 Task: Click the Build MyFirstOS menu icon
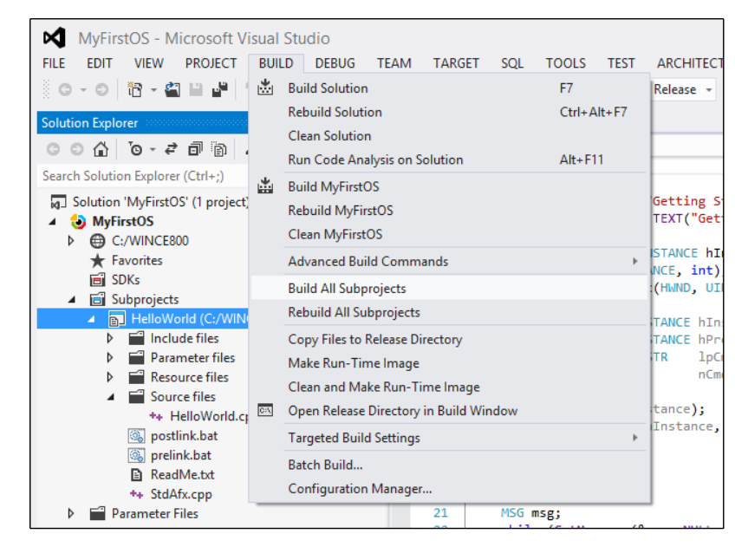pyautogui.click(x=265, y=186)
